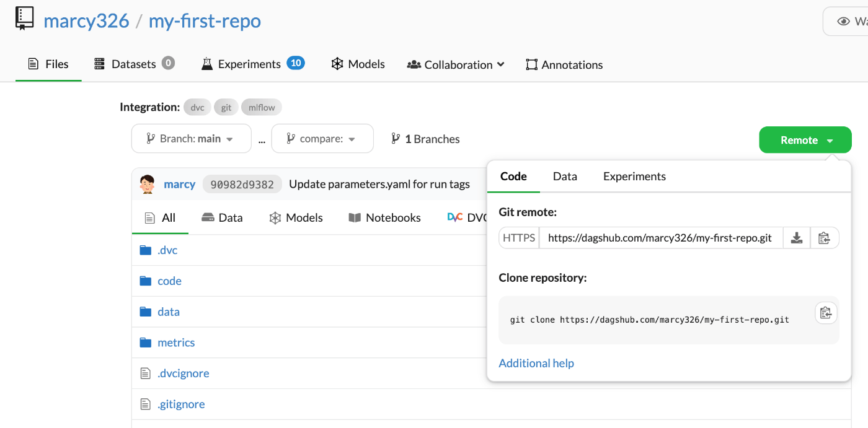
Task: Switch to the Datasets tab
Action: (134, 64)
